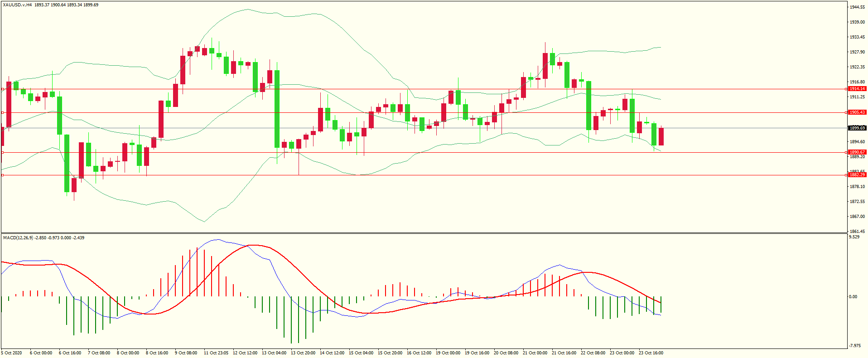
Task: Click the 6 Oct 16:00 time label
Action: [x=70, y=353]
